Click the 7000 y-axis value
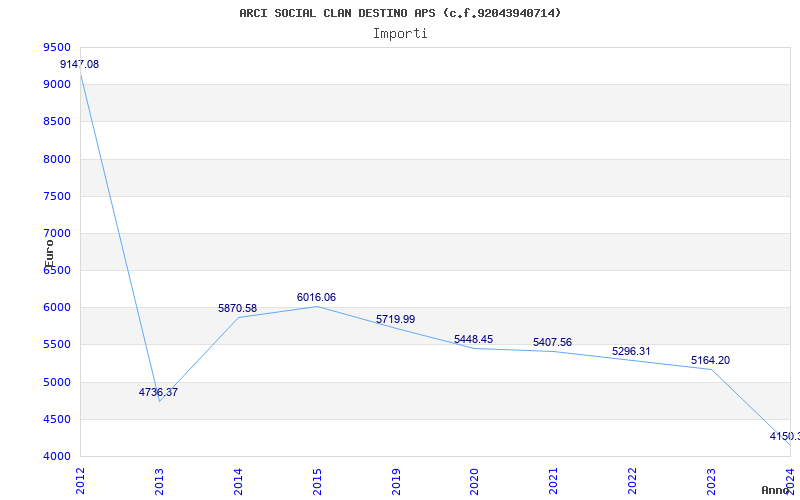 (x=57, y=234)
